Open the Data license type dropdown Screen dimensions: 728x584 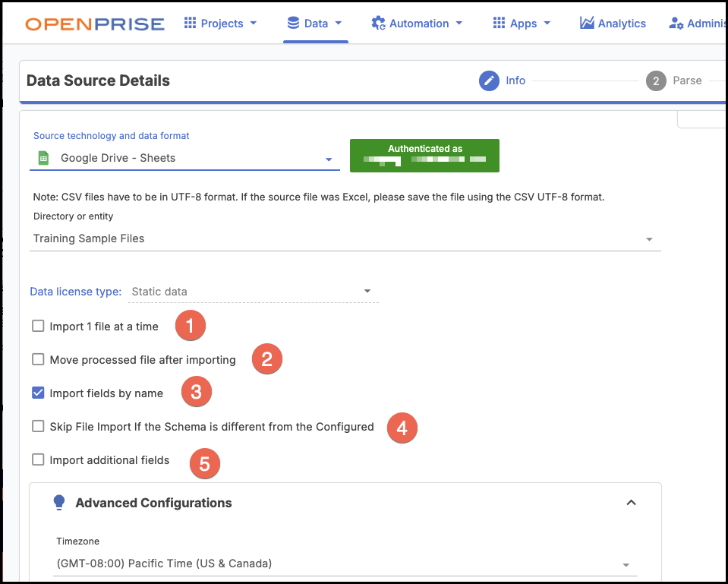pos(253,292)
